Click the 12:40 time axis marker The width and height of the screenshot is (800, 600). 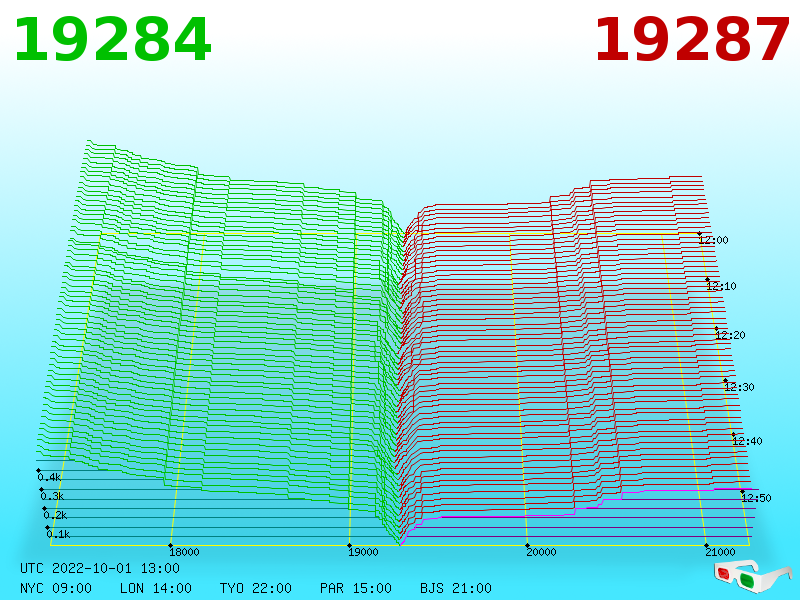tap(747, 441)
